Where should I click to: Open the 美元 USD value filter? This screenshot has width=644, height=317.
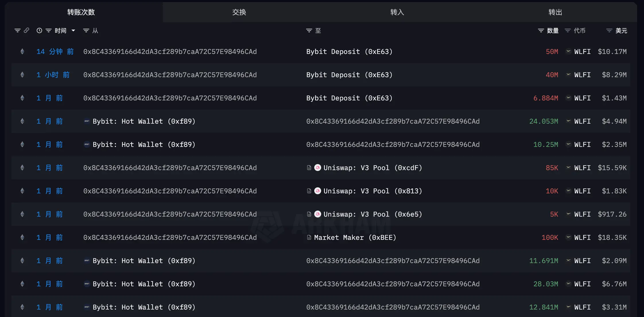pyautogui.click(x=609, y=30)
